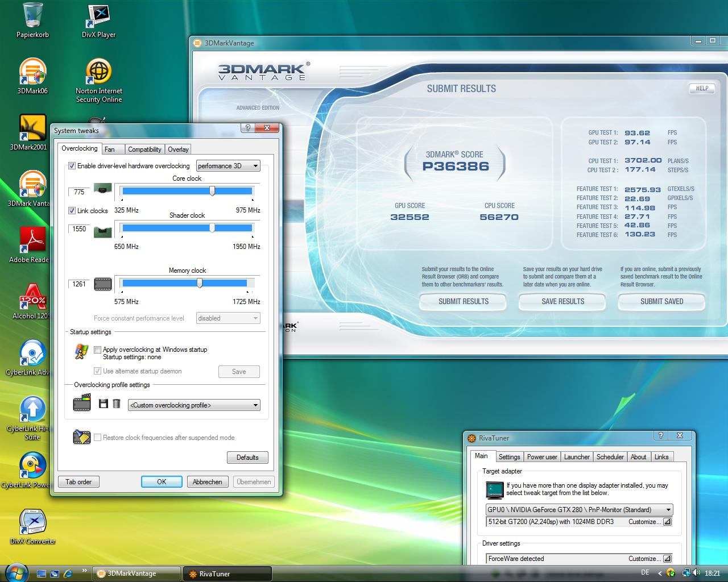This screenshot has width=728, height=582.
Task: Click the Core clock slider handle
Action: click(212, 191)
